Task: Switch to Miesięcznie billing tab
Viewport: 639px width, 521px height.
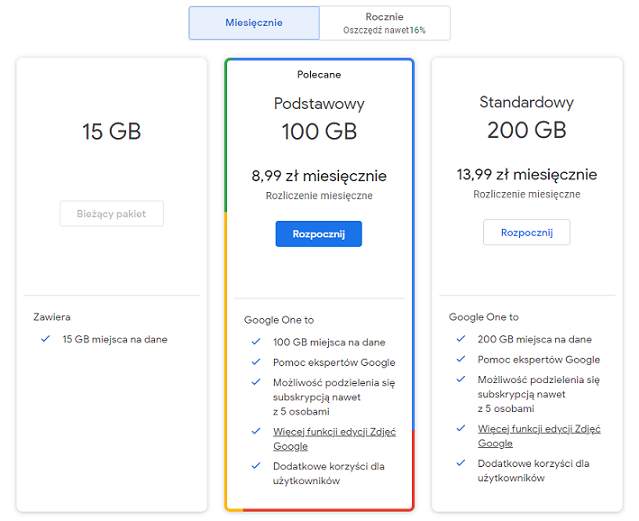Action: [x=254, y=23]
